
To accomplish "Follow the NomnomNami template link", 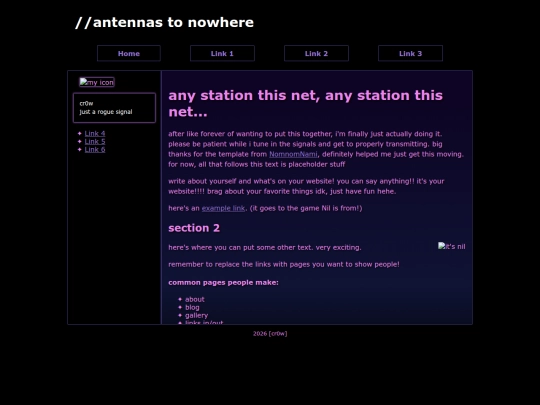I will [x=293, y=154].
